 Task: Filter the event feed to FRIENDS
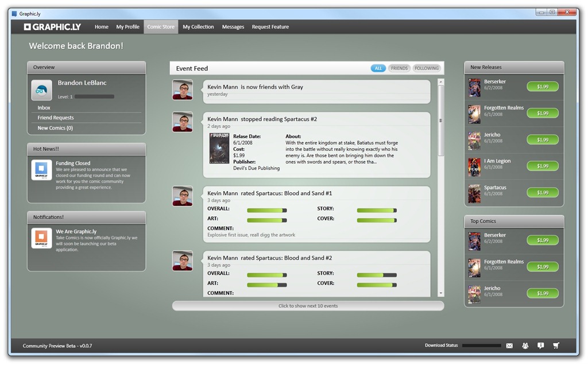pos(400,68)
